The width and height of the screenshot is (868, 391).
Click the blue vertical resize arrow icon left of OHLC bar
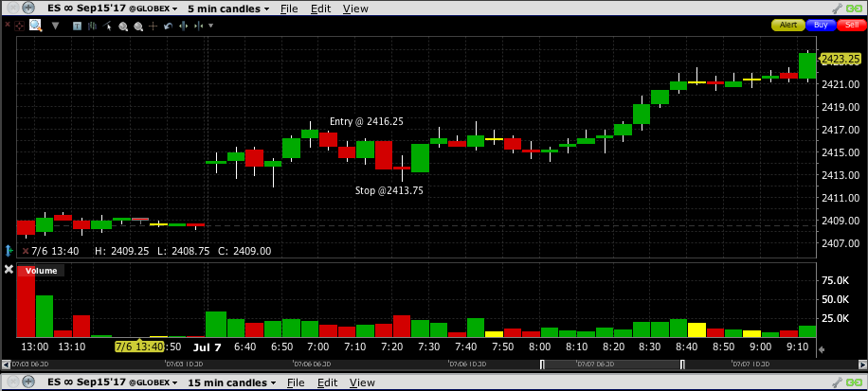[9, 251]
